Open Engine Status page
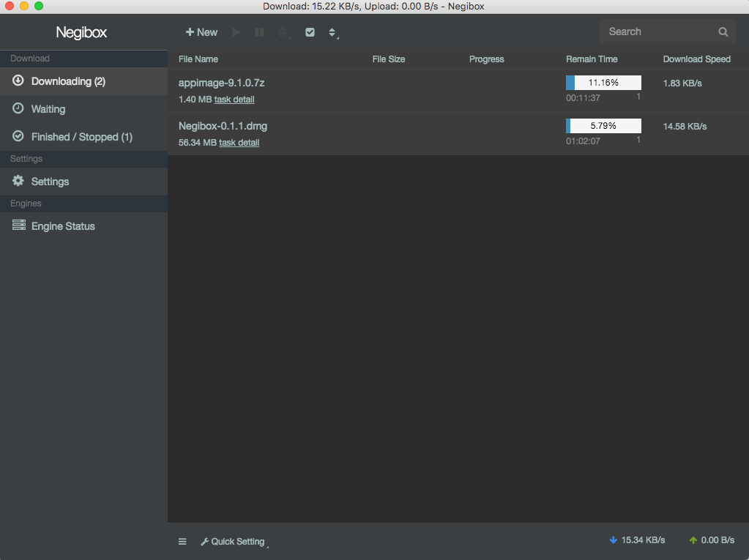 click(x=83, y=225)
